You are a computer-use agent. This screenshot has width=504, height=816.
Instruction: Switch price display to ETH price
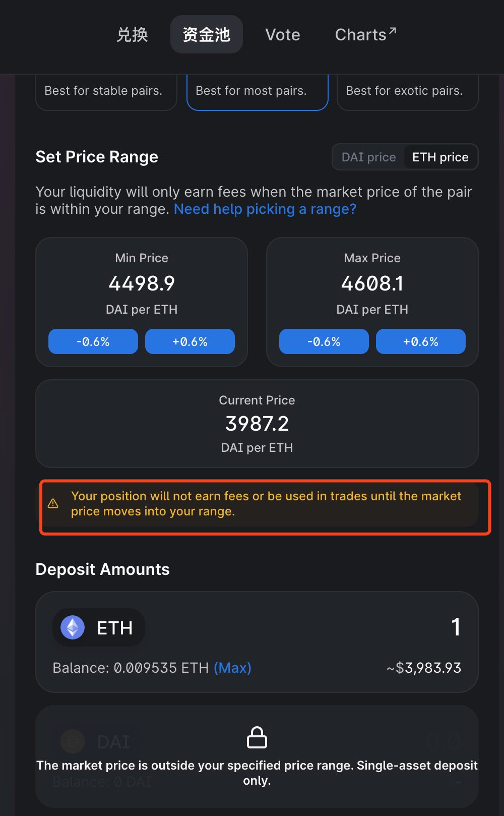[x=440, y=157]
